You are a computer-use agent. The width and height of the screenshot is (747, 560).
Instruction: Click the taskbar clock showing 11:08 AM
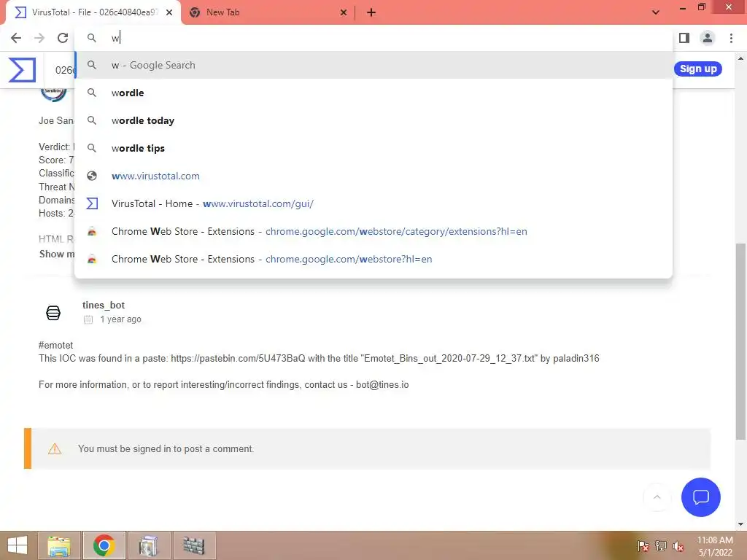pyautogui.click(x=715, y=546)
